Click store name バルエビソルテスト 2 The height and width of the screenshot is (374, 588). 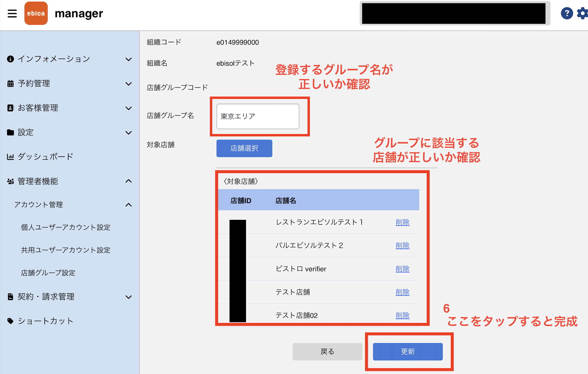tap(309, 245)
